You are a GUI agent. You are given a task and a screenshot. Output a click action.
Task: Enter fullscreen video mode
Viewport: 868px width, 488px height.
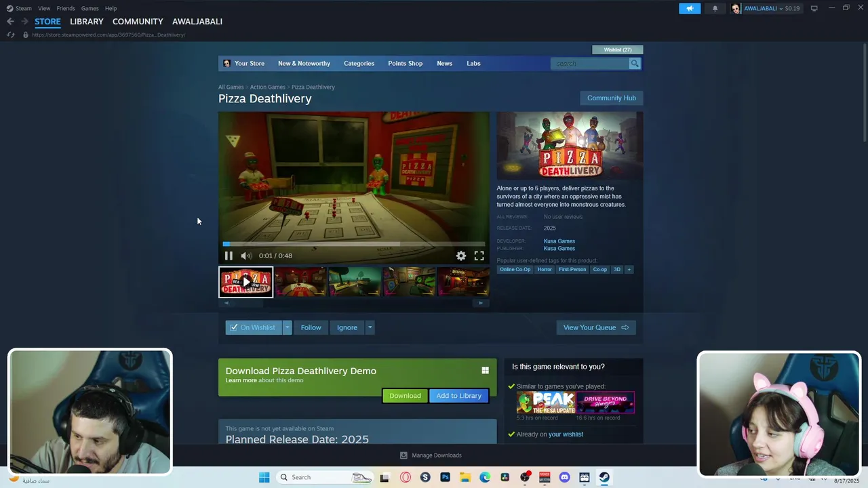tap(479, 256)
